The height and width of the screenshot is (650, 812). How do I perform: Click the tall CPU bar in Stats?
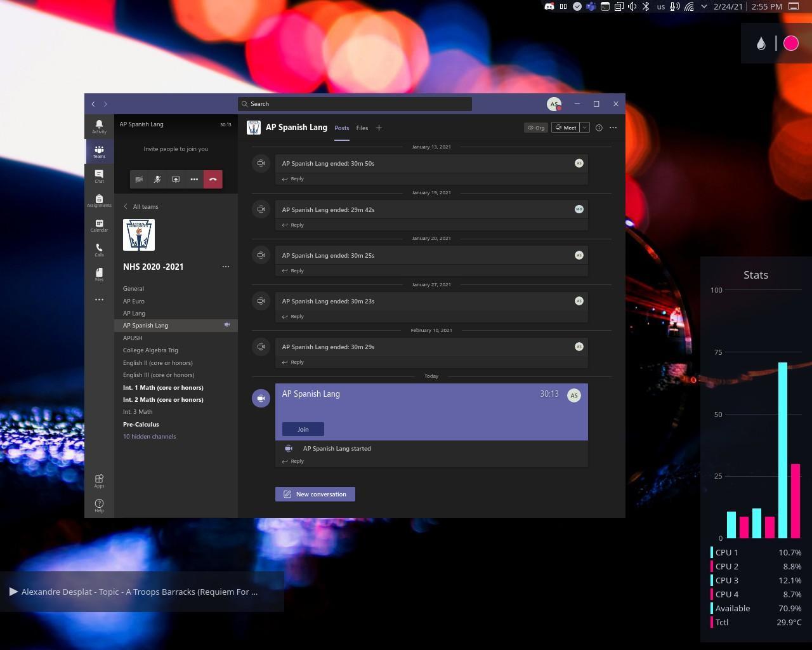pyautogui.click(x=783, y=450)
